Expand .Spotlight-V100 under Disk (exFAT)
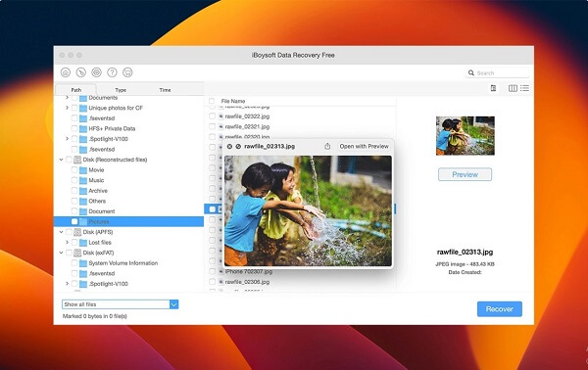 (67, 284)
